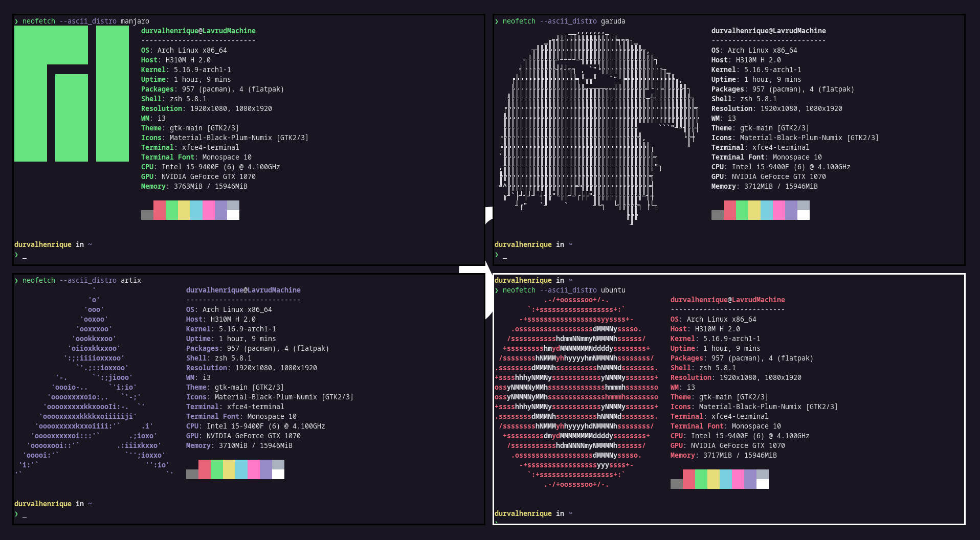Click the pink color block in Manjaro terminal
Screen dimensions: 980x540
(x=209, y=210)
